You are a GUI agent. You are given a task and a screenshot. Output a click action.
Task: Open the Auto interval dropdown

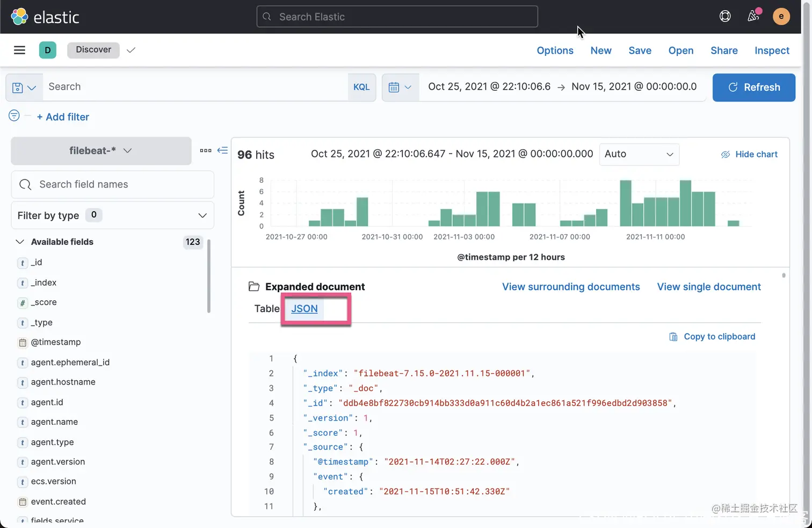click(x=639, y=154)
